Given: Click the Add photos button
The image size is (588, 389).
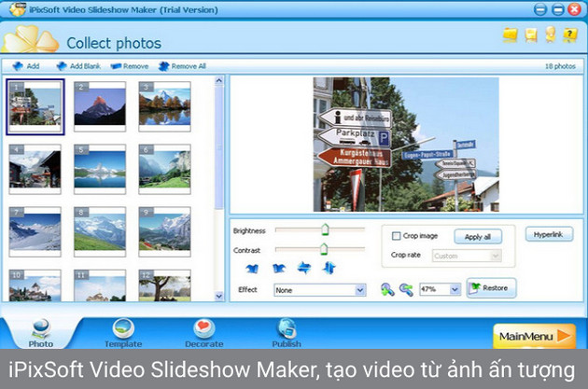Looking at the screenshot, I should 25,66.
